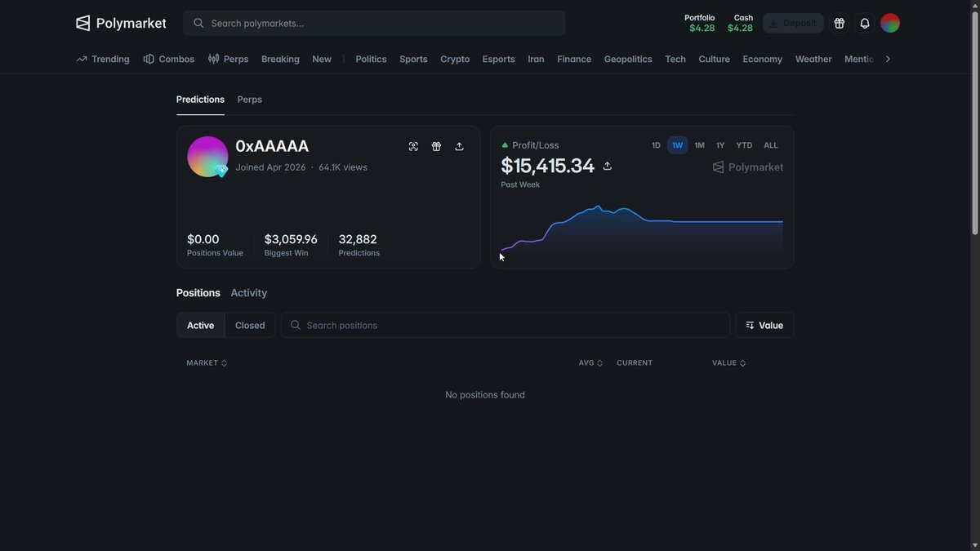
Task: Click the profile gift icon beside 0xAAAAA
Action: (436, 146)
